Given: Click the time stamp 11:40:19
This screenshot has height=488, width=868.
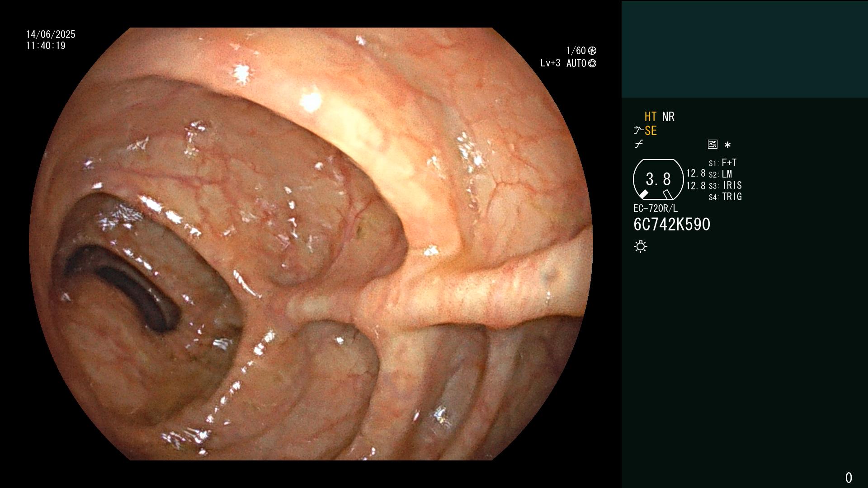Looking at the screenshot, I should pos(46,46).
